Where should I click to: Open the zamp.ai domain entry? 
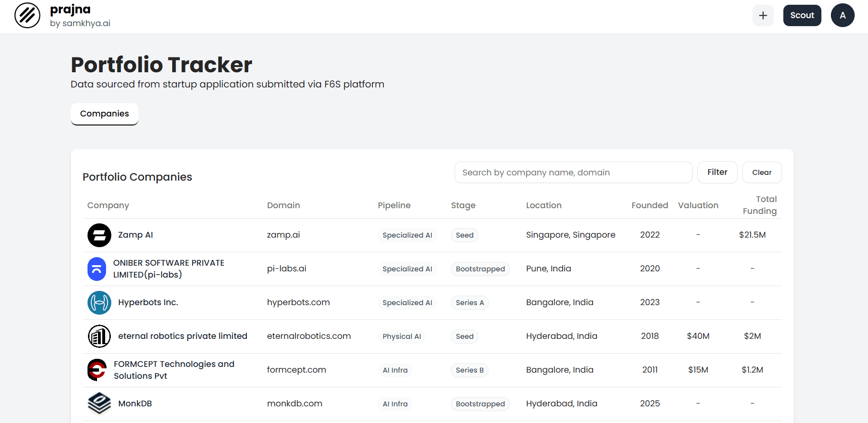click(283, 235)
